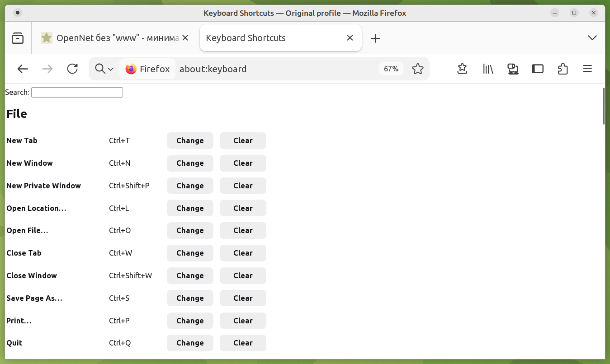Toggle the sidebar panel icon
This screenshot has height=364, width=610.
[x=537, y=69]
